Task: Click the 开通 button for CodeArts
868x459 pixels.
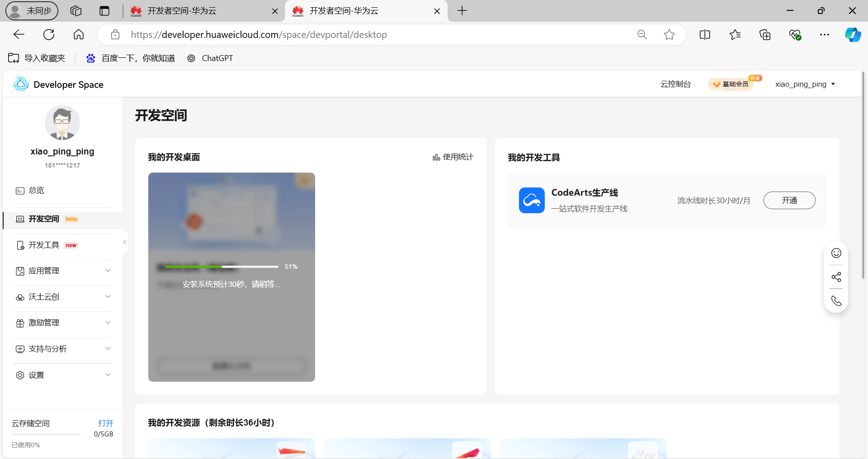Action: pos(789,200)
